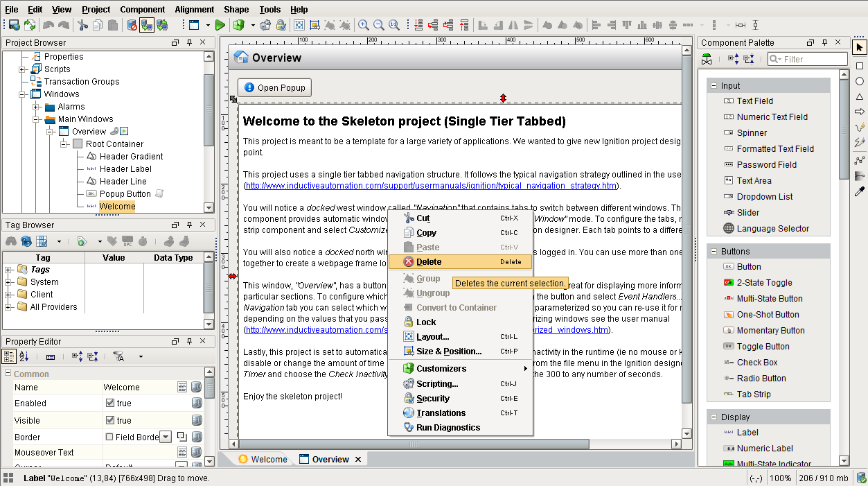The image size is (868, 486).
Task: Click the Component Palette filter field
Action: pos(807,59)
